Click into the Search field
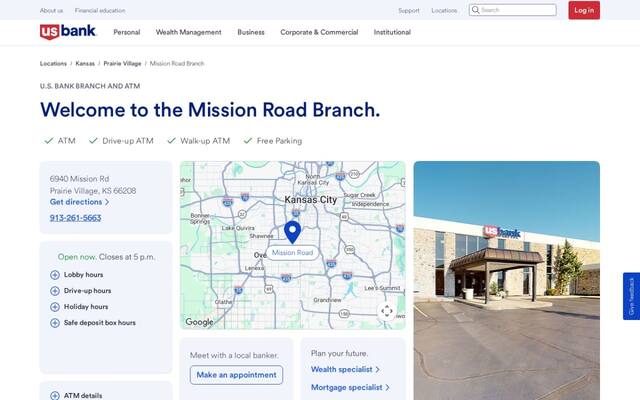The width and height of the screenshot is (640, 400). pyautogui.click(x=513, y=10)
